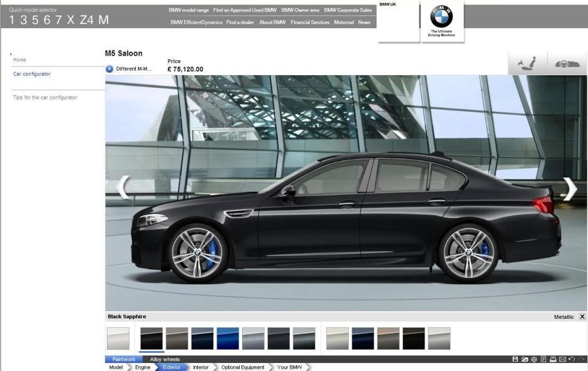Image resolution: width=588 pixels, height=371 pixels.
Task: Close the Black Sapphire paint panel
Action: [582, 316]
